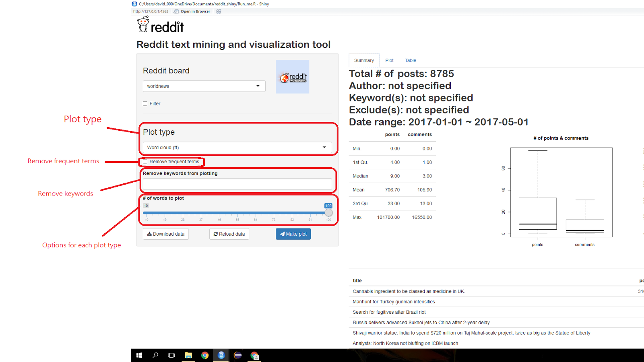Switch to the Table tab
Screen dimensions: 644x362
410,60
